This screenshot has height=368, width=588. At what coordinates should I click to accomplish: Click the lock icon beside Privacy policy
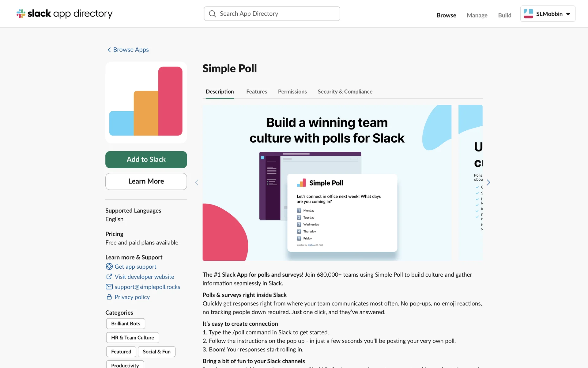point(109,297)
